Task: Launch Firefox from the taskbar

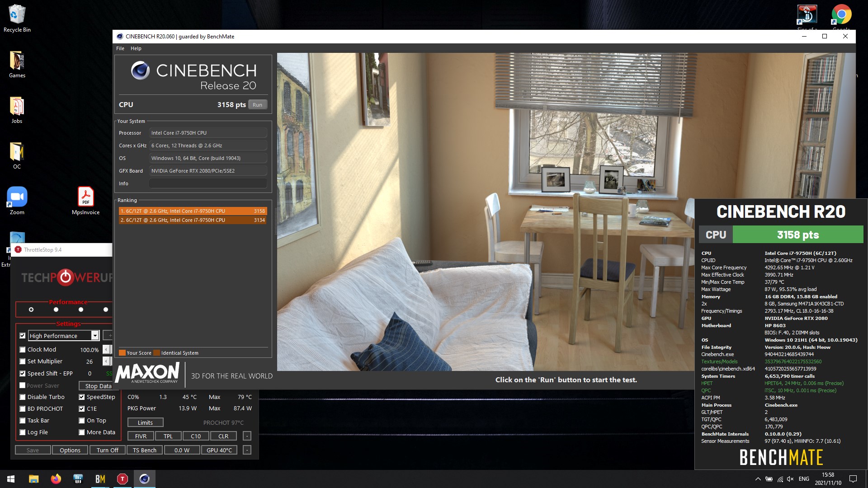Action: [x=56, y=479]
